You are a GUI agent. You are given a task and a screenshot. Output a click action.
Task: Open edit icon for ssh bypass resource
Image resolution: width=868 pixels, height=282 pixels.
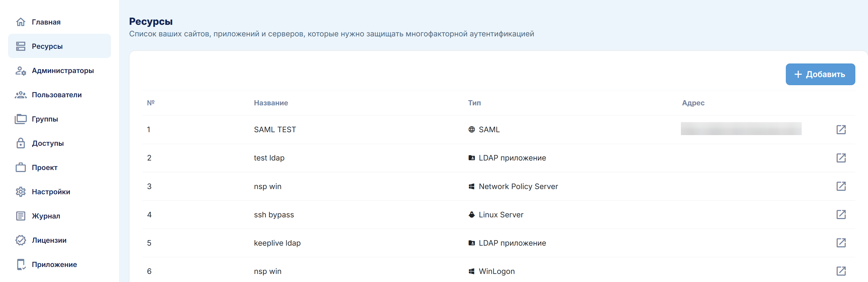pyautogui.click(x=841, y=214)
